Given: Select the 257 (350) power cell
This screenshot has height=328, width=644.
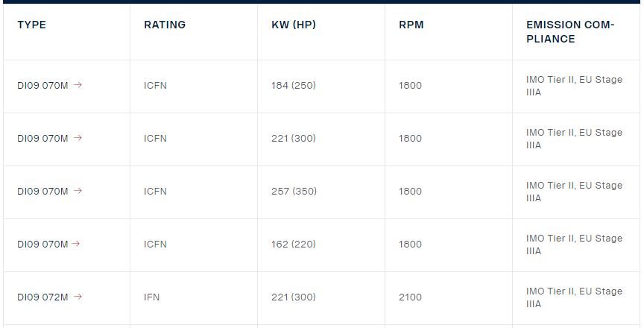Looking at the screenshot, I should click(x=294, y=192).
